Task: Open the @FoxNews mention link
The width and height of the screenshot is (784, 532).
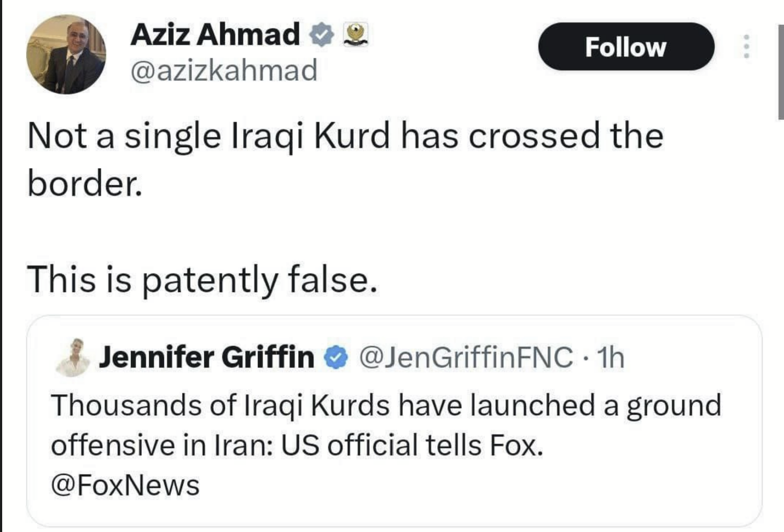Action: 125,485
